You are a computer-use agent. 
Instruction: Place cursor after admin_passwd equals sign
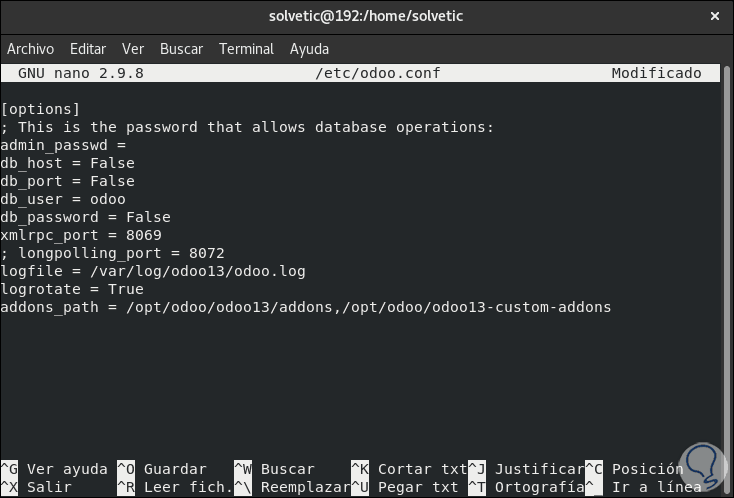click(128, 145)
